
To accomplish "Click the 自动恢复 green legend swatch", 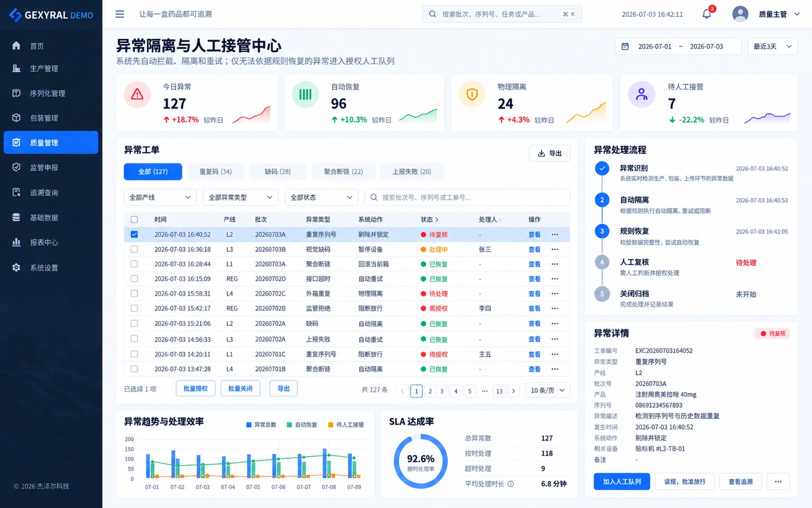I will (289, 424).
